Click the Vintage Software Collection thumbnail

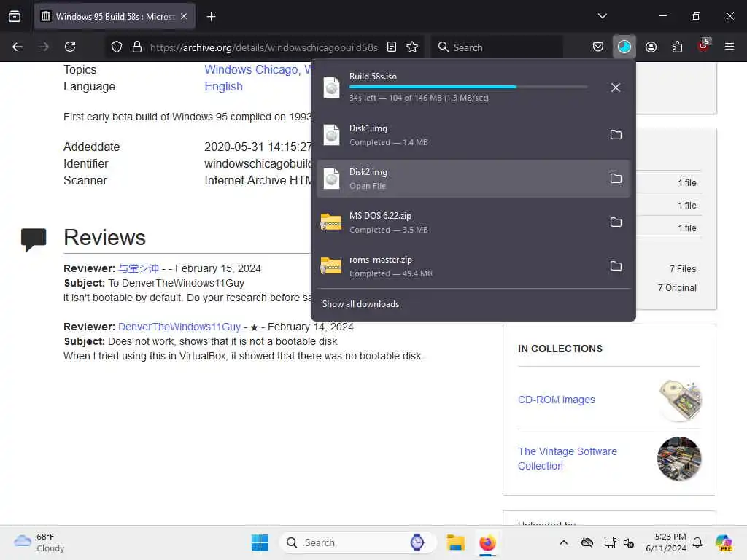[679, 459]
